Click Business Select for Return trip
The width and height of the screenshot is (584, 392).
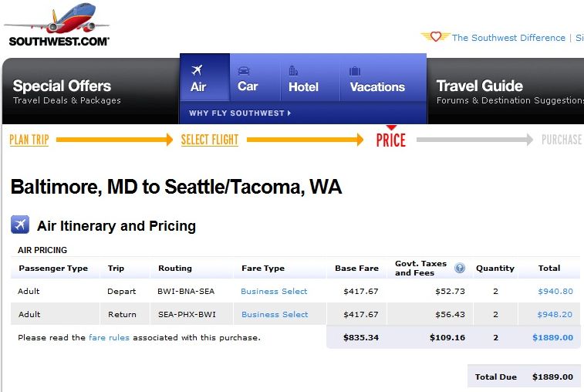(x=275, y=314)
